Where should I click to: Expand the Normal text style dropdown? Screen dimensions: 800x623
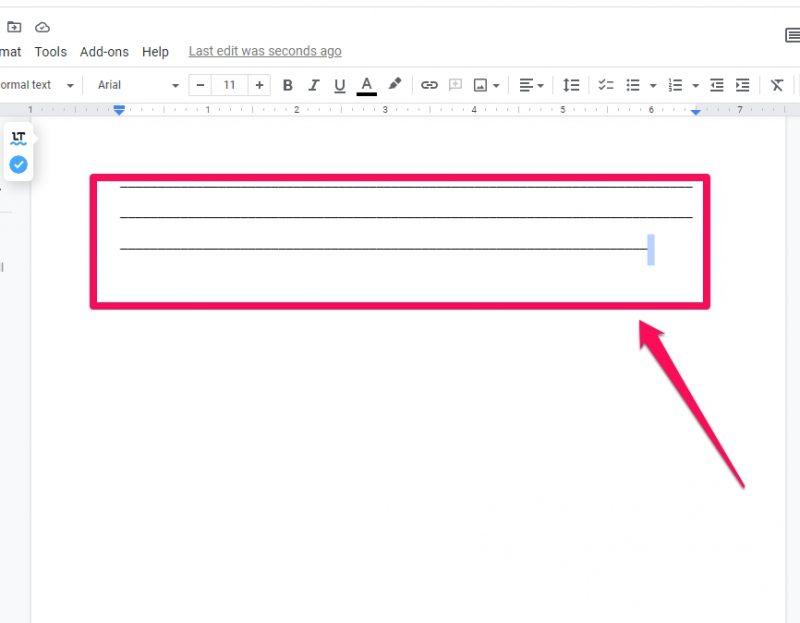[x=38, y=85]
